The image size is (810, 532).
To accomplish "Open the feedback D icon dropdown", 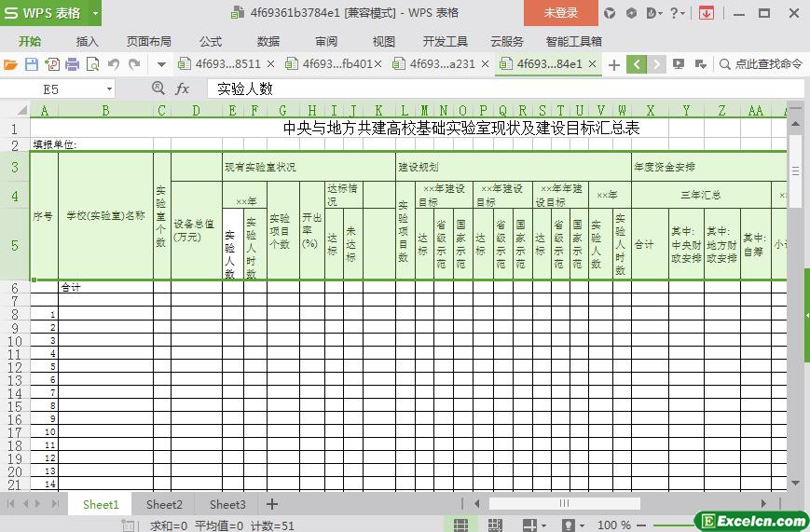I will 653,13.
